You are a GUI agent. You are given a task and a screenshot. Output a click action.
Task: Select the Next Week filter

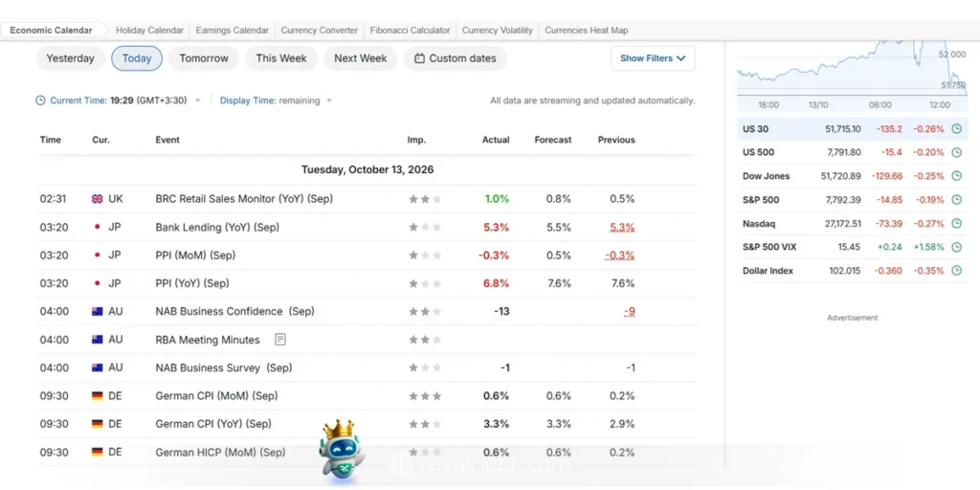(361, 58)
